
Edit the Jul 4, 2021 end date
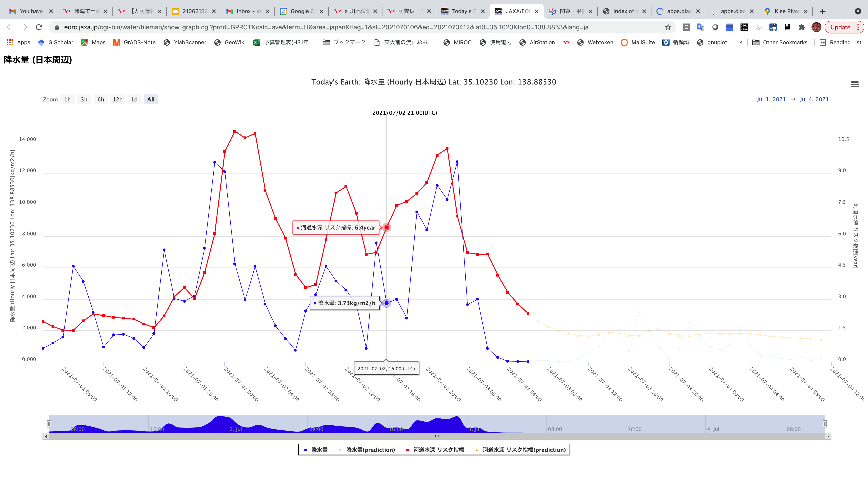(814, 99)
